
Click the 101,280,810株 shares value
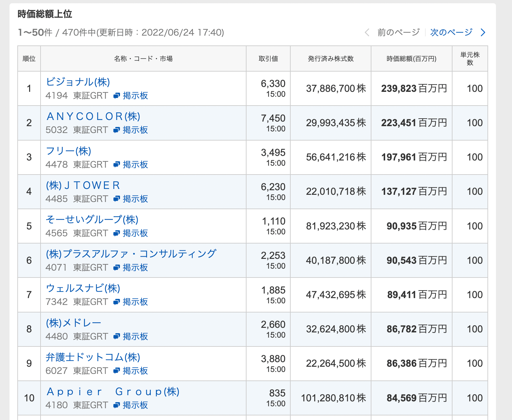(x=333, y=398)
